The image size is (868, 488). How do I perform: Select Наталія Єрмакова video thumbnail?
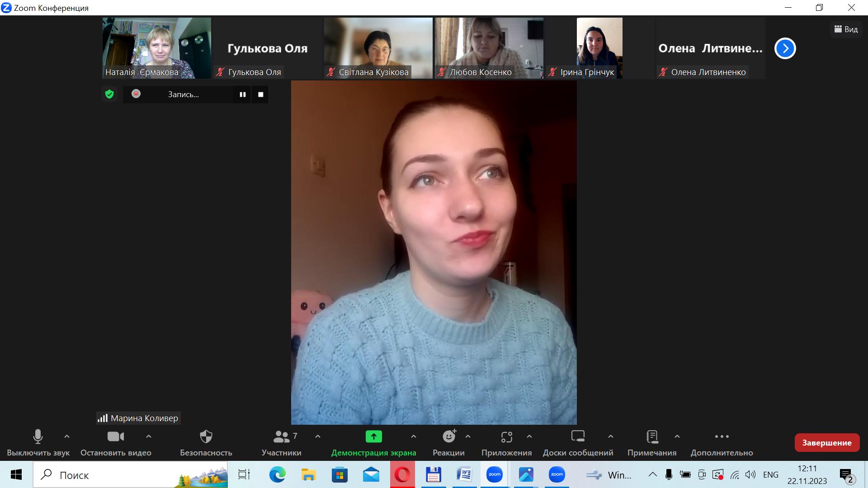click(x=157, y=48)
